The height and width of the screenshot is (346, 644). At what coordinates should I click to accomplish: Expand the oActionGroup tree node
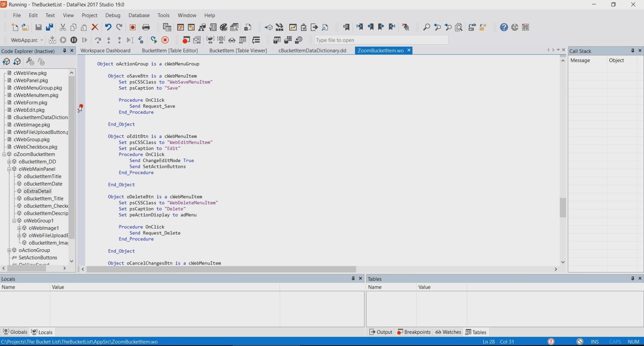click(9, 250)
